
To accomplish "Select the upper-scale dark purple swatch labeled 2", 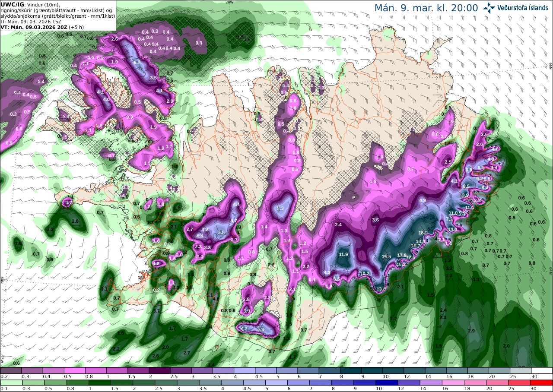I will pos(159,370).
